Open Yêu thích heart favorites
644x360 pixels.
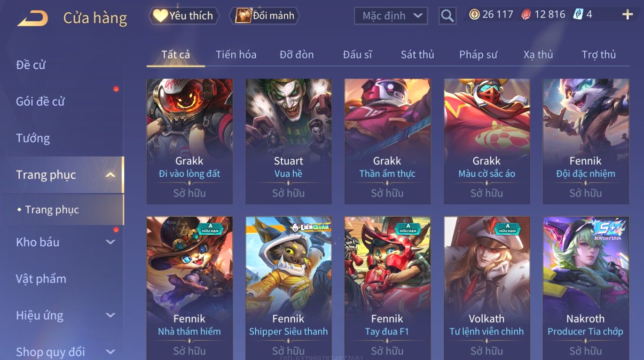point(160,16)
